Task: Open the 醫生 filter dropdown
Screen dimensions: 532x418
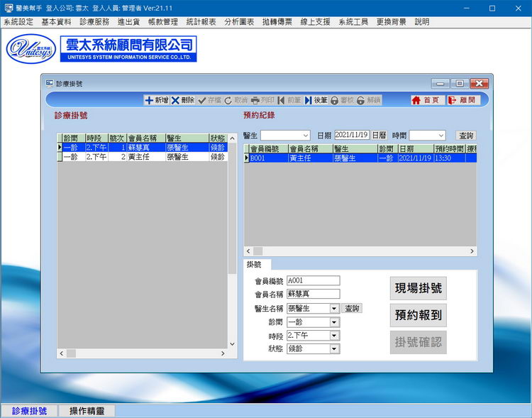Action: click(306, 136)
